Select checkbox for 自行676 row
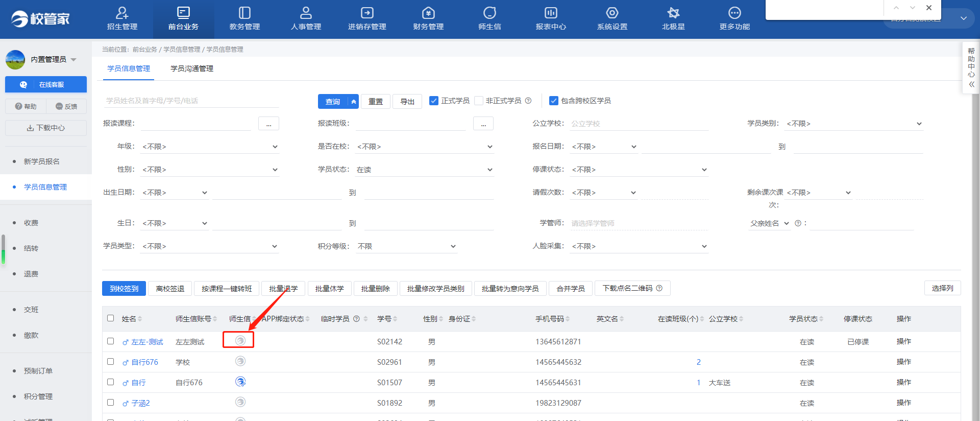Screen dimensions: 980x421 pos(111,361)
